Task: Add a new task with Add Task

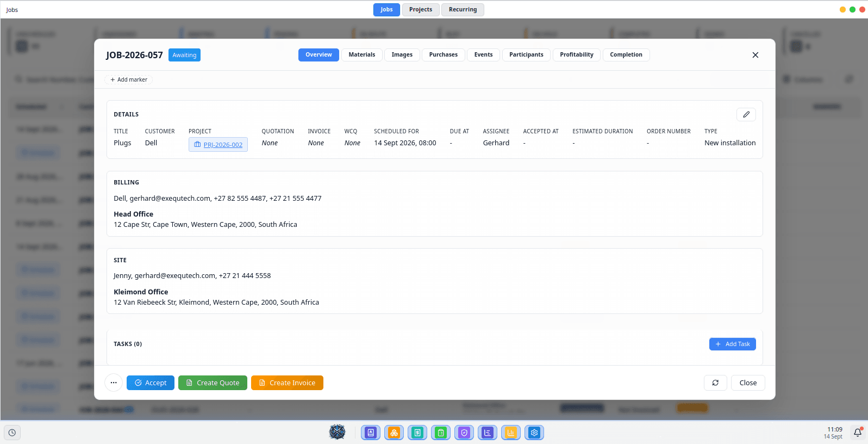Action: pyautogui.click(x=732, y=344)
